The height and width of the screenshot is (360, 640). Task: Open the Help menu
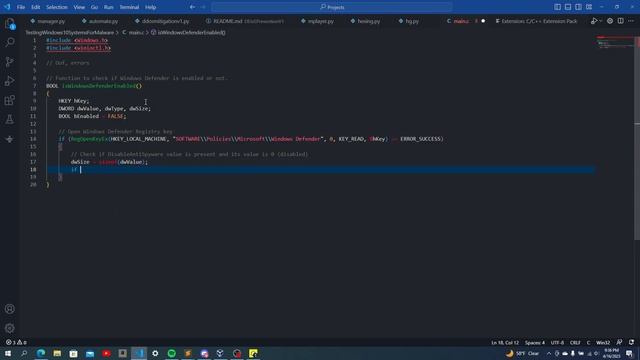(151, 7)
